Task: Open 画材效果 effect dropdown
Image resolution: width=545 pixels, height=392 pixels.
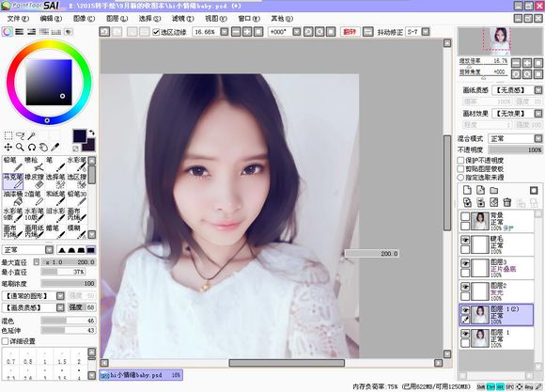Action: tap(538, 114)
